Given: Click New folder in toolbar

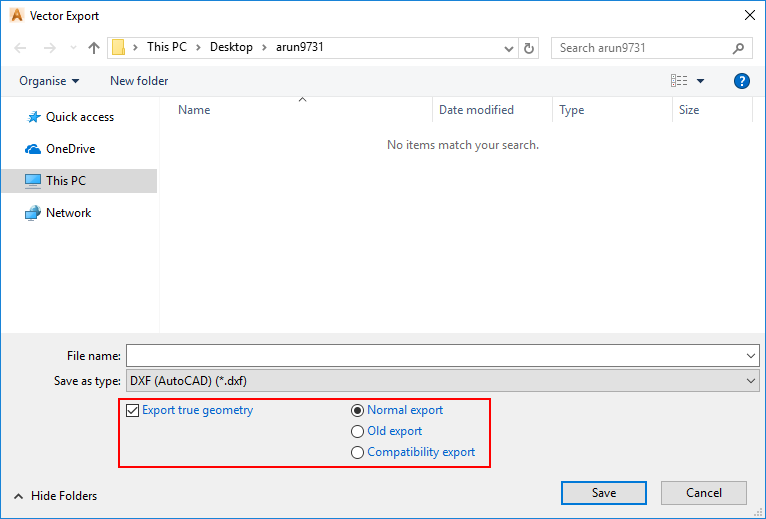Looking at the screenshot, I should pyautogui.click(x=139, y=81).
